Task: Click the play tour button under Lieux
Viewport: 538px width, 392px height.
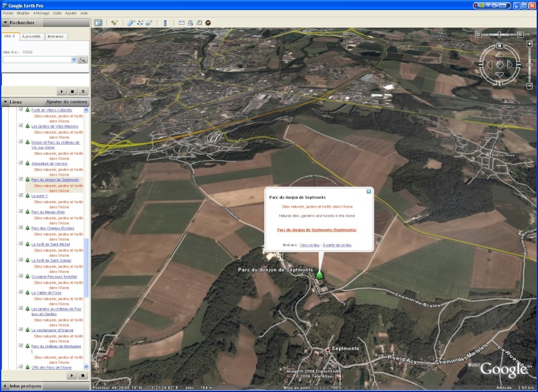Action: (x=72, y=376)
